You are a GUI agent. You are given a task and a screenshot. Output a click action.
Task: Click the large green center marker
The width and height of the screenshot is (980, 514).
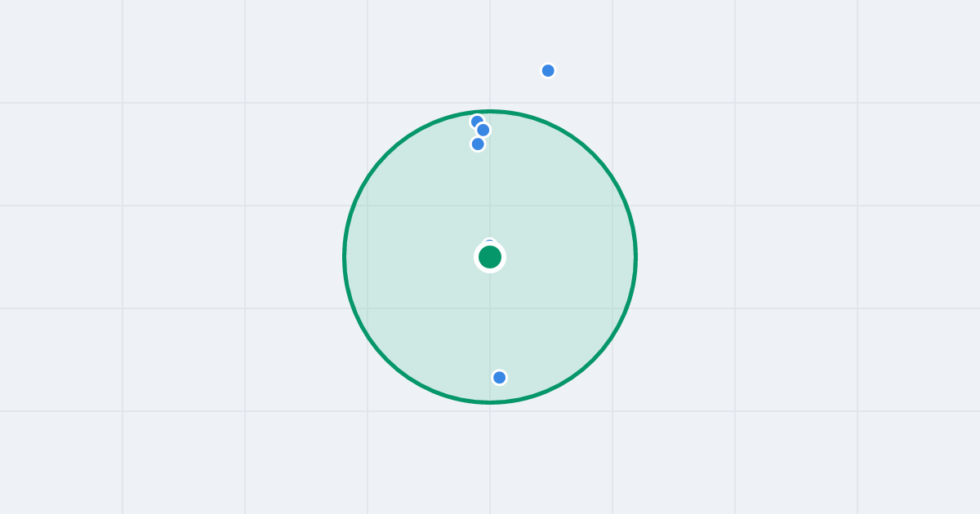click(490, 257)
